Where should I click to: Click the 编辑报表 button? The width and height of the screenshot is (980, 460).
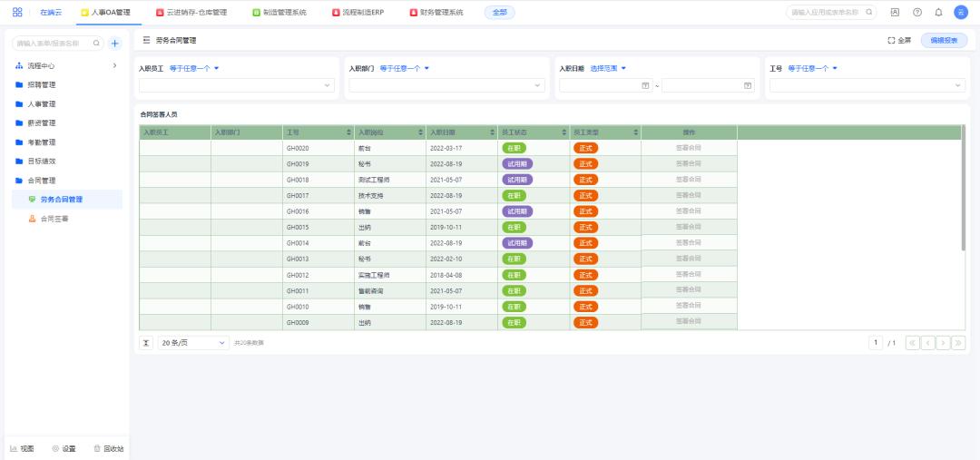[x=944, y=41]
